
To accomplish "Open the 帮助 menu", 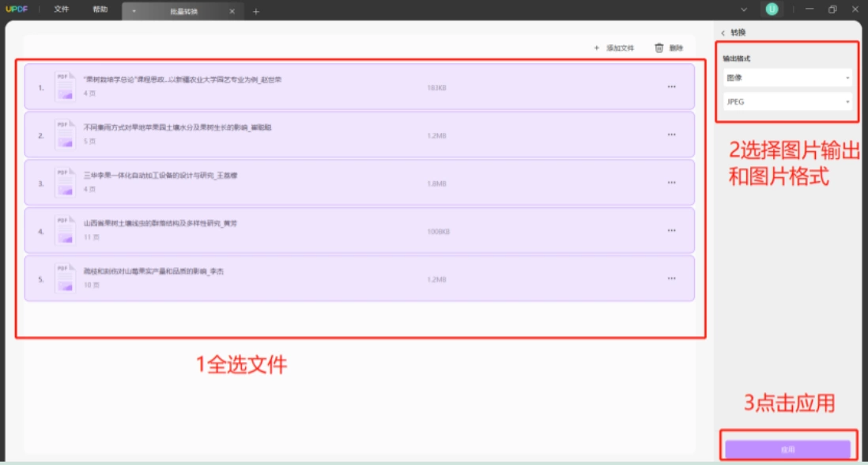I will pyautogui.click(x=100, y=9).
